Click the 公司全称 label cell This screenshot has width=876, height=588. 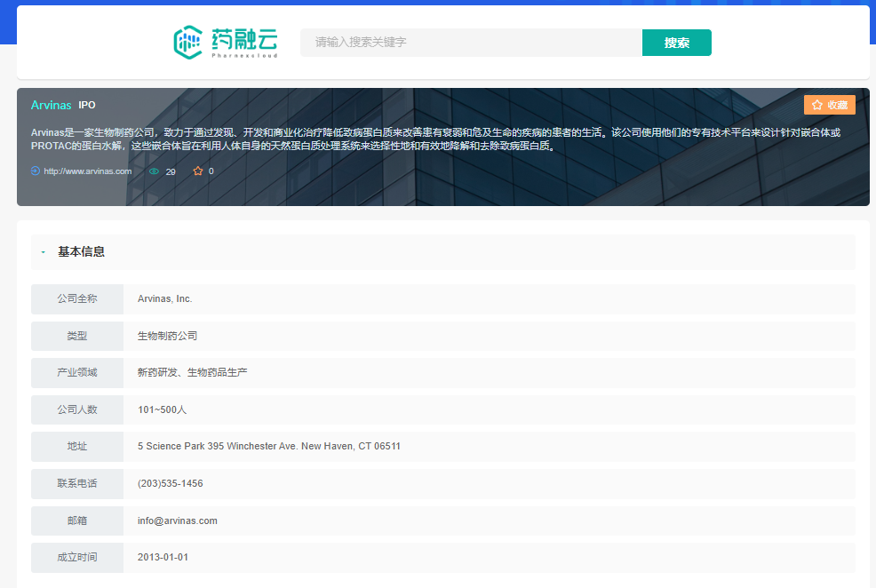tap(77, 298)
